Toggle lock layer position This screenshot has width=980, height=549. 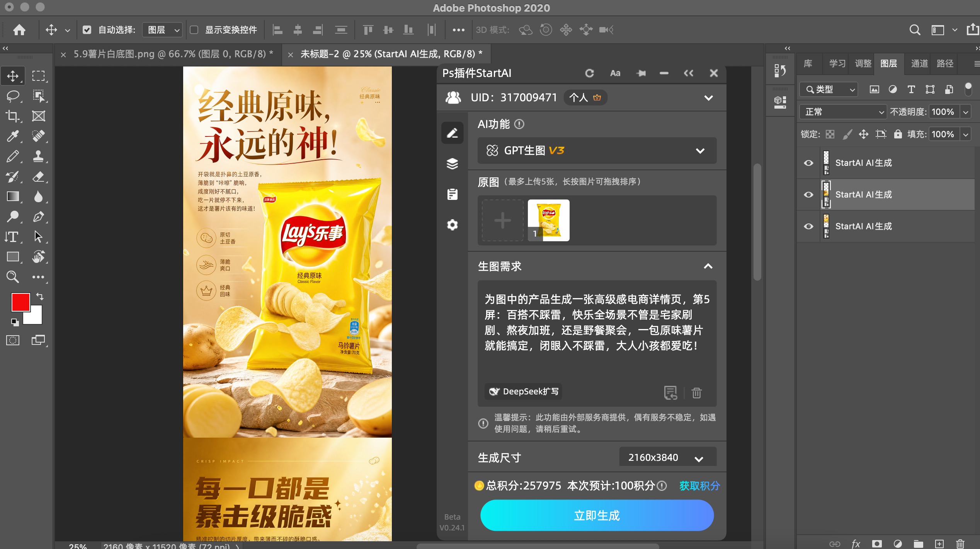point(864,134)
